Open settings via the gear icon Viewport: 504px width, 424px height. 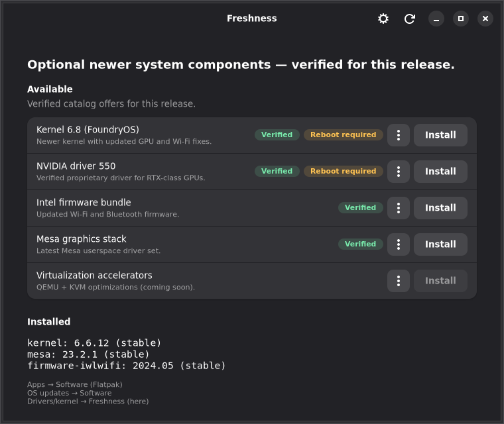(x=383, y=19)
